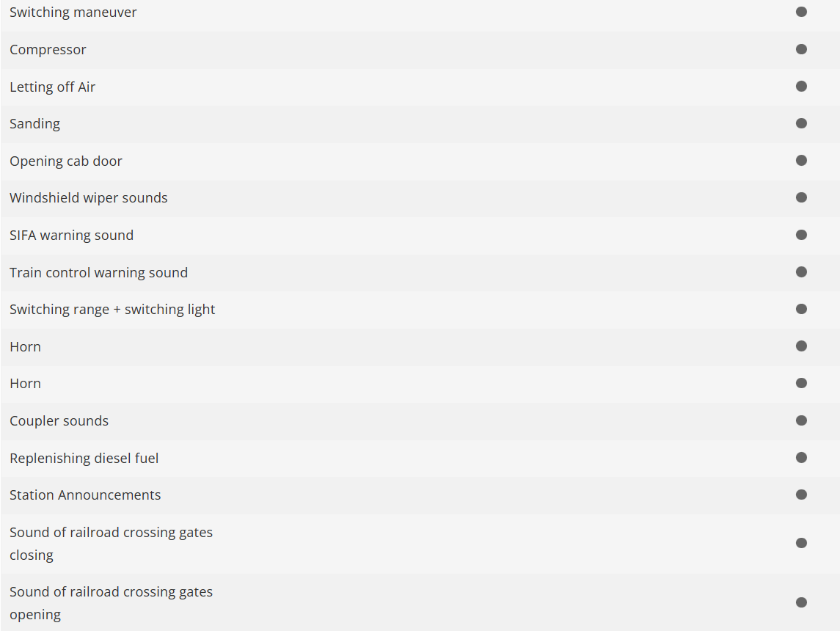Click the Train control warning sound dot
The width and height of the screenshot is (840, 631).
801,272
